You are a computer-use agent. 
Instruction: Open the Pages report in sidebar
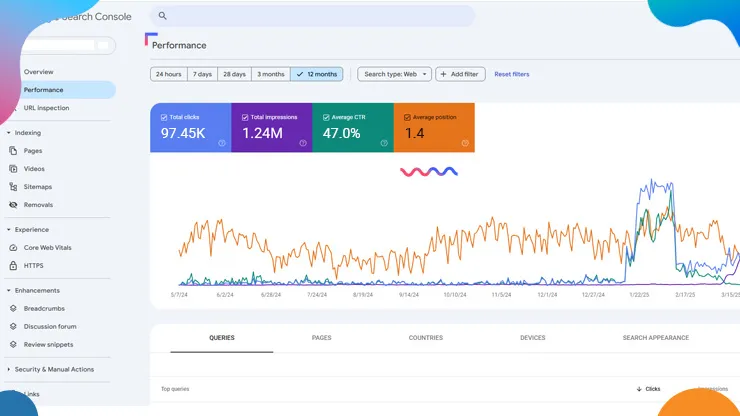point(33,151)
